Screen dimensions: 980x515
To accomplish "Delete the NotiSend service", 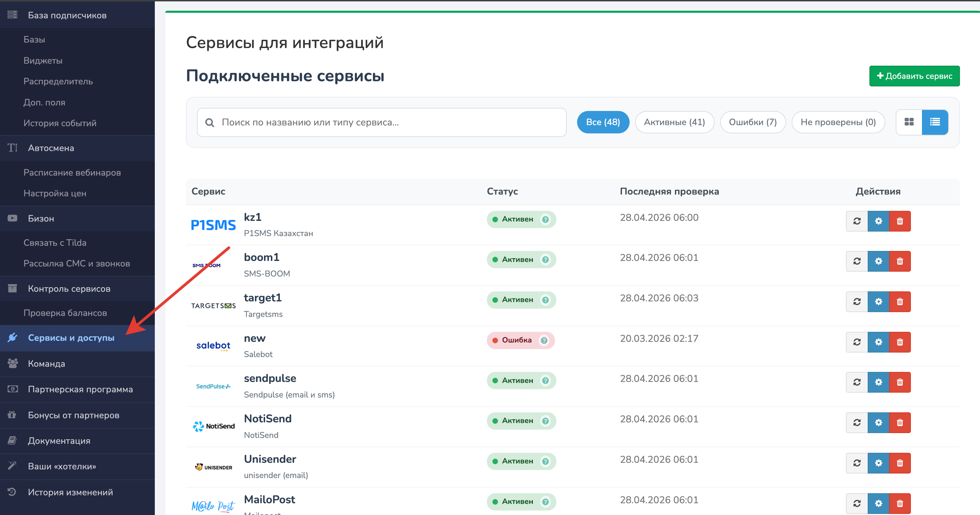I will click(900, 422).
